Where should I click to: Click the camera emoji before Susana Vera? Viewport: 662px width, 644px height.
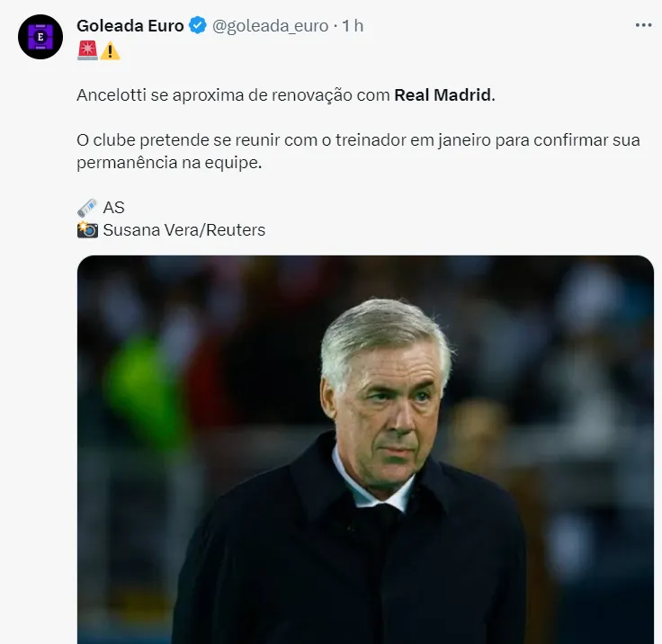point(87,229)
